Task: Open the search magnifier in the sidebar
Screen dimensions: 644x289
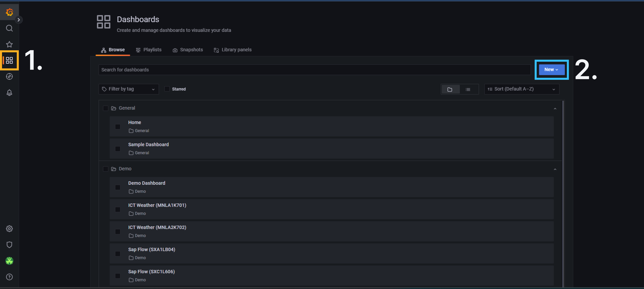Action: [9, 28]
